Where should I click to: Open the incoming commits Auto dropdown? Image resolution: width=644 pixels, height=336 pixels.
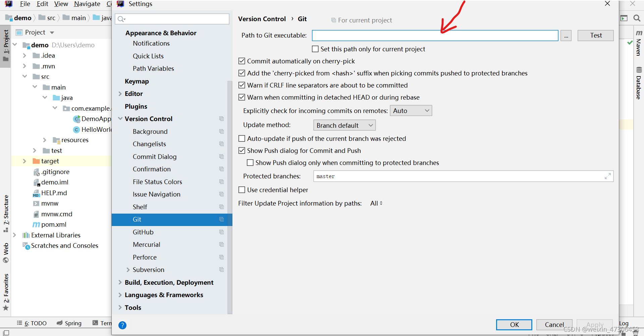coord(411,111)
